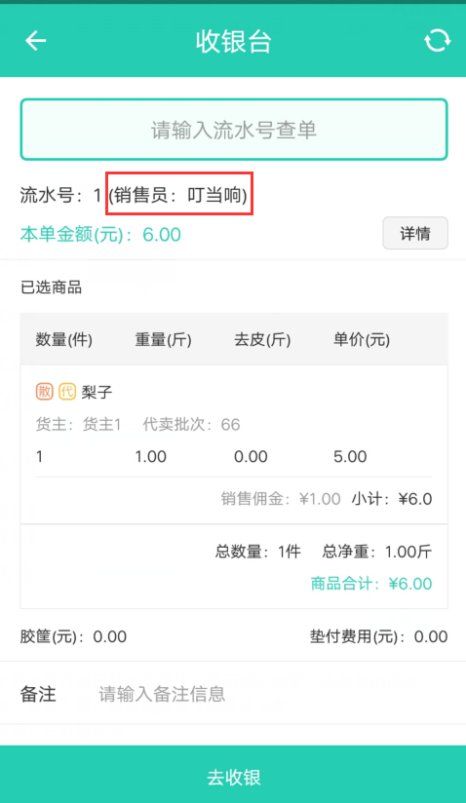466x803 pixels.
Task: Tap the 代卖批次 66 text
Action: tap(191, 425)
